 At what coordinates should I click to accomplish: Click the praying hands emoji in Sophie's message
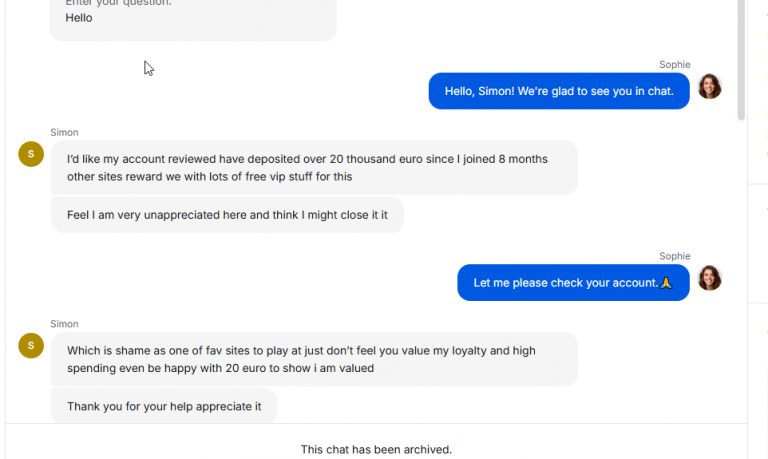pyautogui.click(x=666, y=283)
